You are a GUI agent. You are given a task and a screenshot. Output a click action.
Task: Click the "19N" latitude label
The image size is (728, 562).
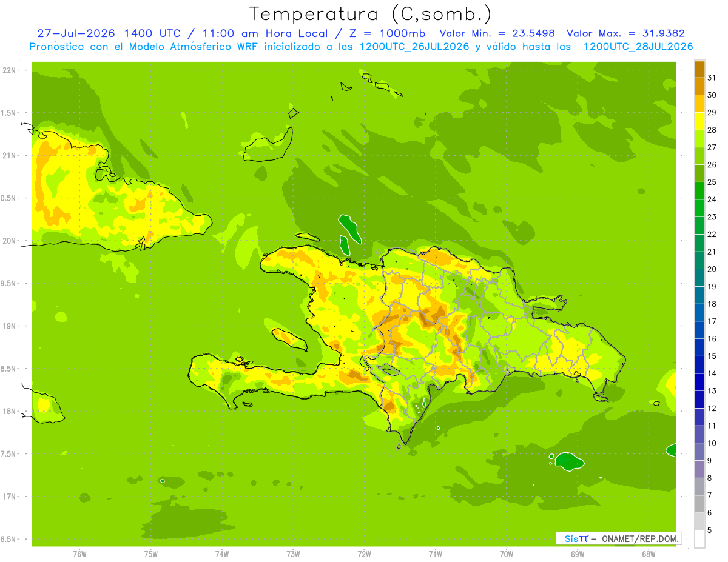click(10, 326)
